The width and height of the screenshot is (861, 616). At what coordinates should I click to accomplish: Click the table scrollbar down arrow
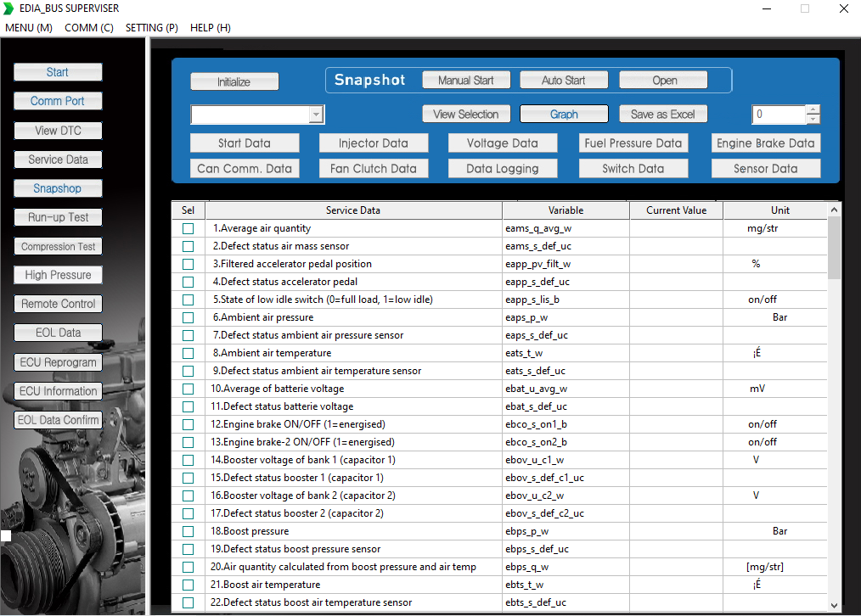click(834, 606)
